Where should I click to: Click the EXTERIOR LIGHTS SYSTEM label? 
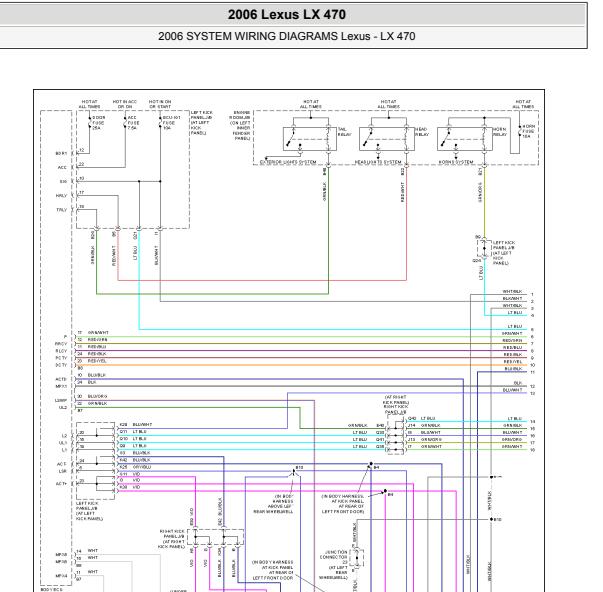(288, 162)
